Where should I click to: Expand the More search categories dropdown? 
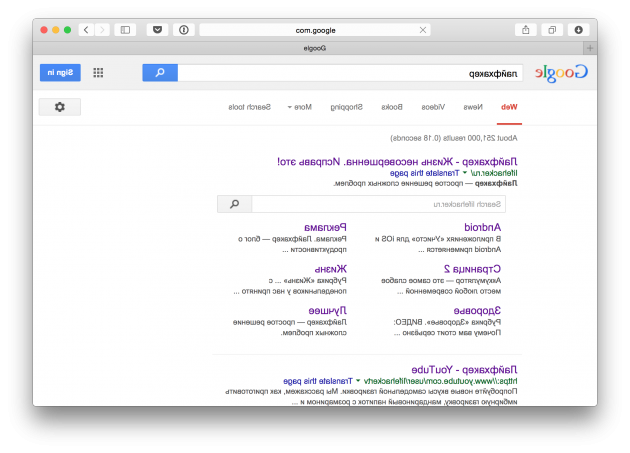[300, 107]
